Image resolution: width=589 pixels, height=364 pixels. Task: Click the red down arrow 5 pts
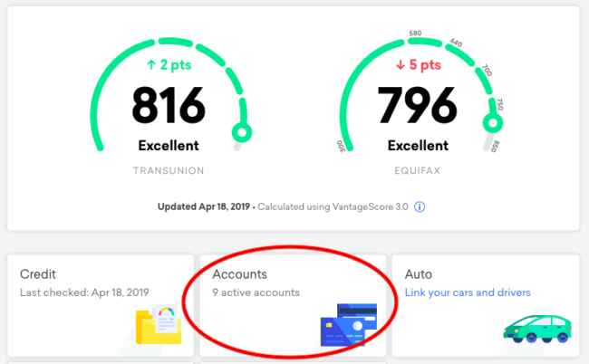point(418,65)
